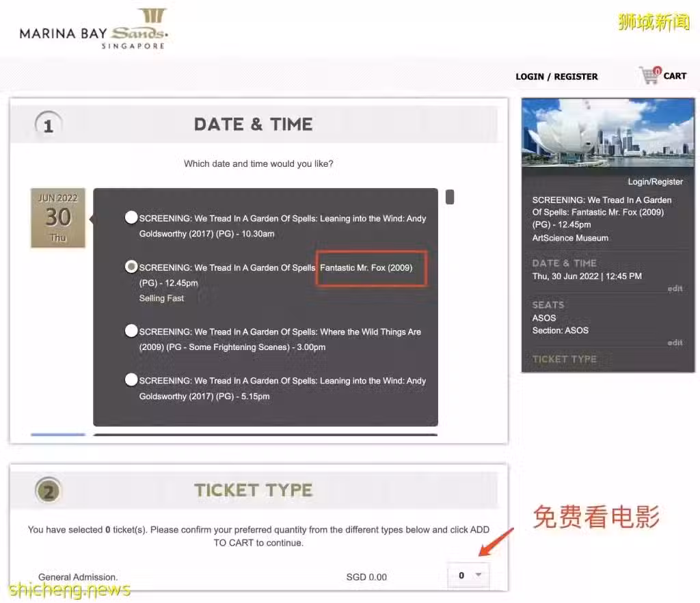Click the TICKET TYPE section header

click(x=253, y=490)
